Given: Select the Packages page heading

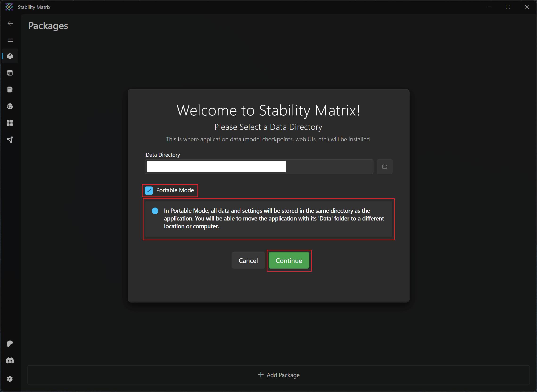Looking at the screenshot, I should [x=48, y=26].
